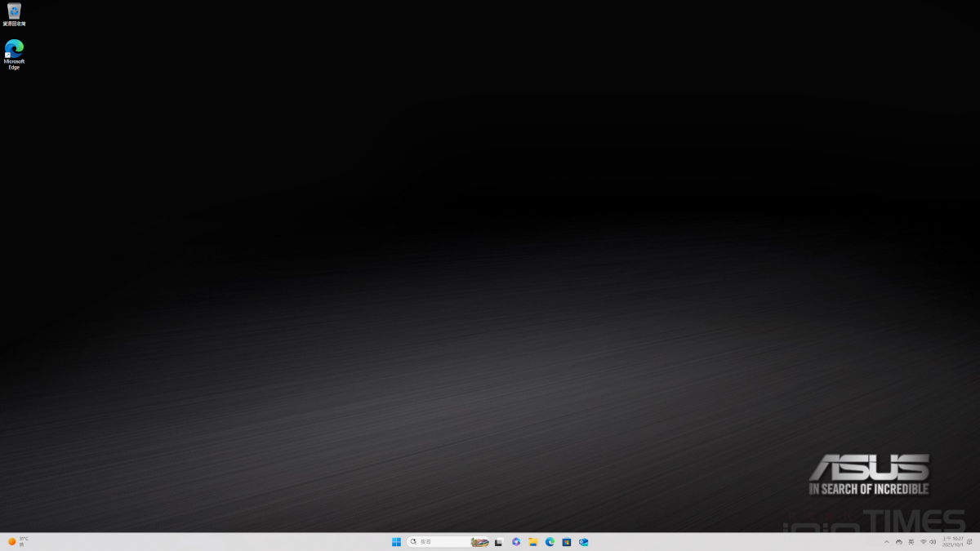Screen dimensions: 980x551
Task: Open the clock and date calendar flyout
Action: [x=952, y=542]
